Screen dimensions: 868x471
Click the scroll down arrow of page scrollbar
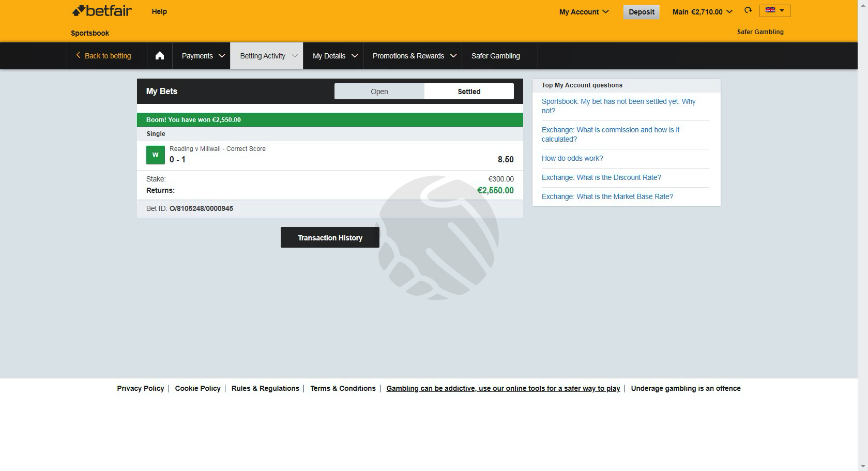click(863, 466)
